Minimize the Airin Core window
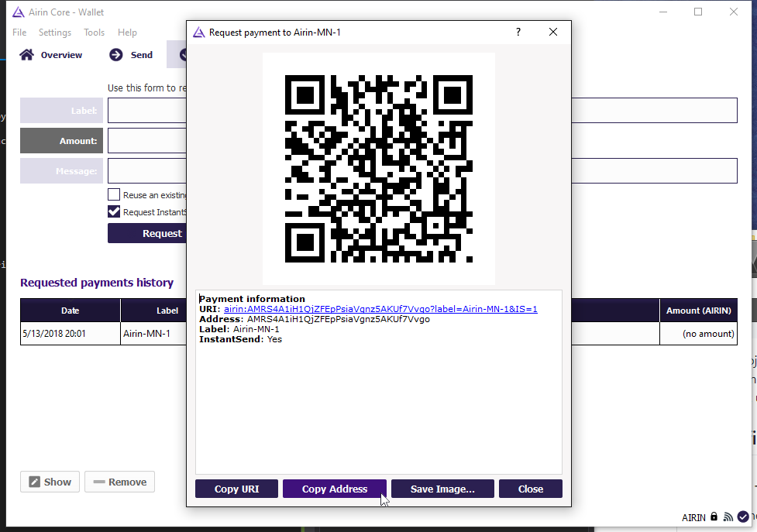 (x=663, y=12)
